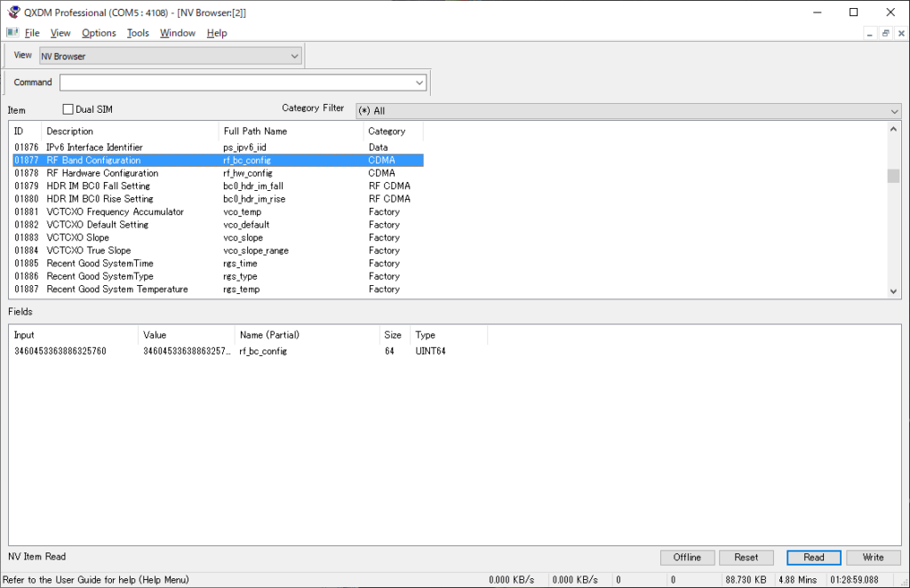Image resolution: width=910 pixels, height=588 pixels.
Task: Open the File menu
Action: click(x=32, y=33)
